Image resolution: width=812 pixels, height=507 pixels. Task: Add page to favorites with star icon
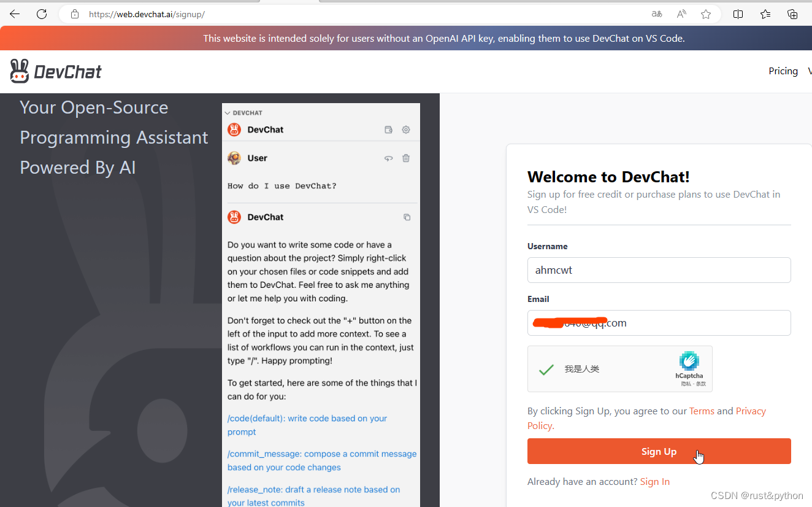coord(706,14)
